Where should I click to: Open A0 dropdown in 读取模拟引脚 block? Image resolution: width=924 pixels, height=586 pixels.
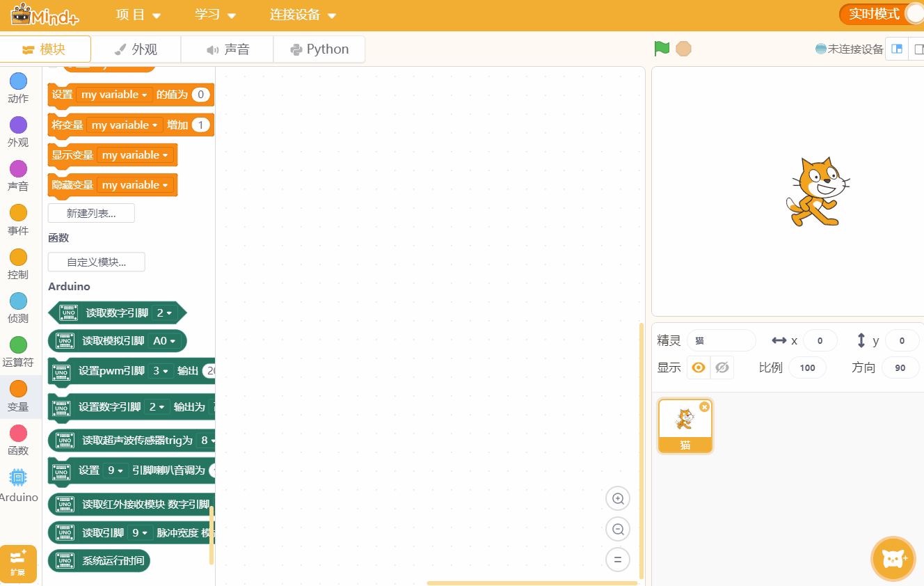point(166,341)
